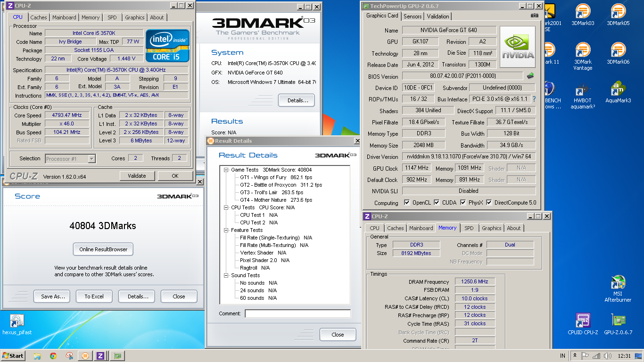The width and height of the screenshot is (644, 362).
Task: Open the HWBOT aquamark³ shortcut
Action: coord(583,95)
